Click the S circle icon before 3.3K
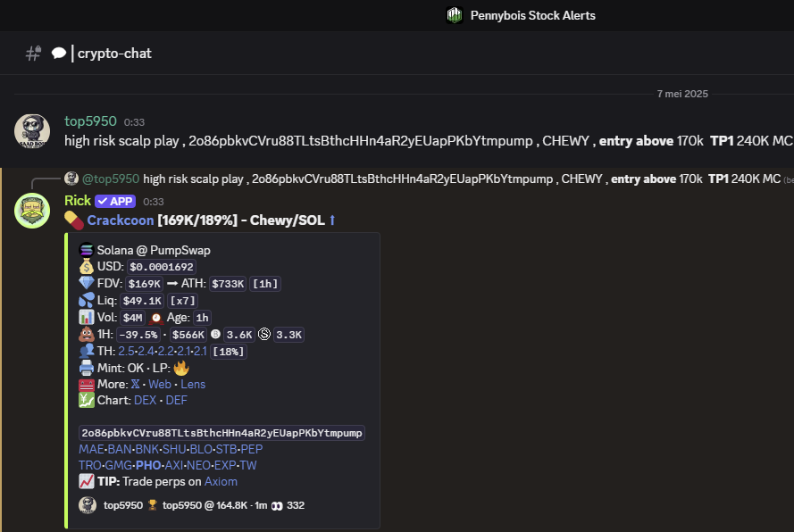The width and height of the screenshot is (794, 532). coord(264,334)
